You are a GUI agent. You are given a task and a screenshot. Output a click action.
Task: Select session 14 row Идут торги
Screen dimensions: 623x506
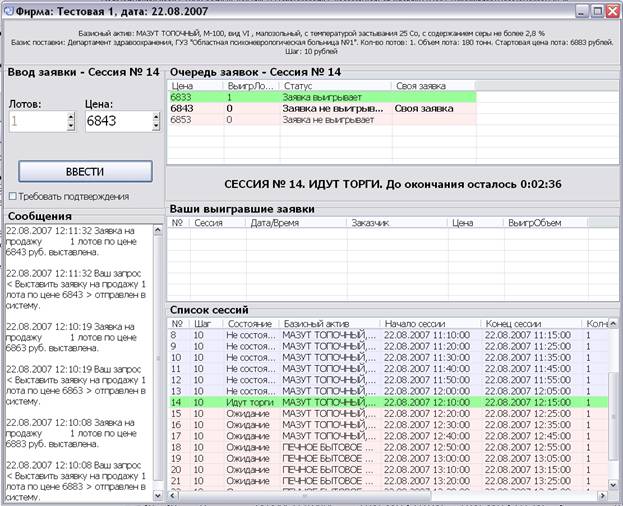point(388,402)
